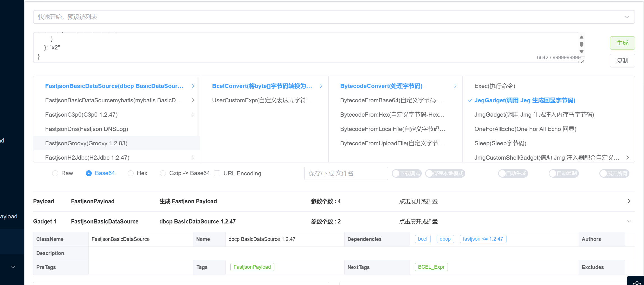
Task: Expand the BcelConvert chevron arrow
Action: 321,86
